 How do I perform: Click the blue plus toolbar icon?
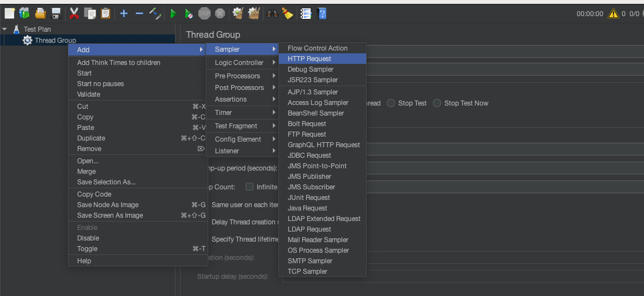[x=123, y=13]
